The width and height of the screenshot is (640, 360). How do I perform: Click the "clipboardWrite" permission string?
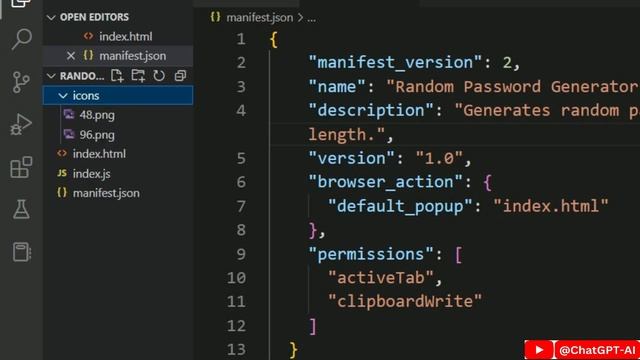(405, 302)
